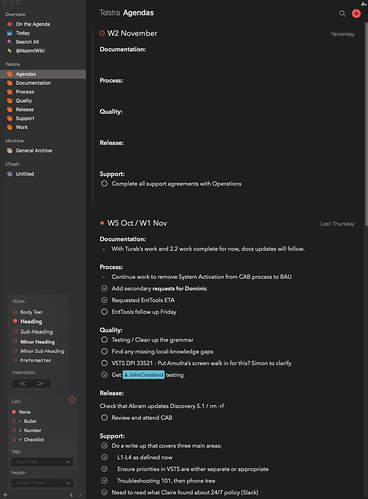Click the increase indentation button

tap(41, 383)
